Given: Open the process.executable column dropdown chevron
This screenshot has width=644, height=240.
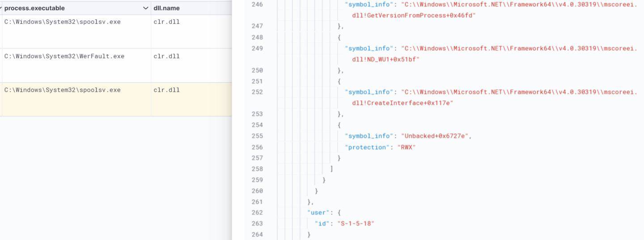Looking at the screenshot, I should (x=145, y=8).
